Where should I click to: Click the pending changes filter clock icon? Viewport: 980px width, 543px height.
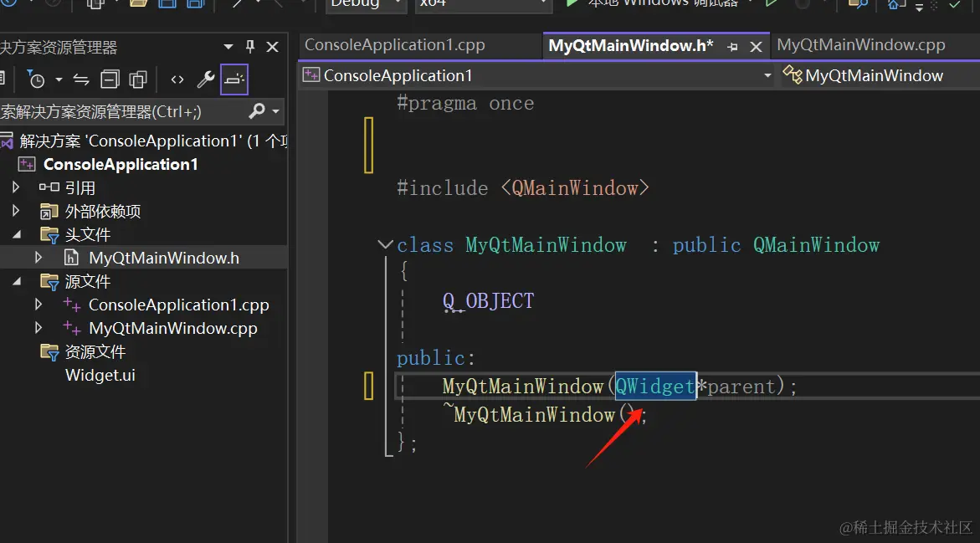click(36, 79)
